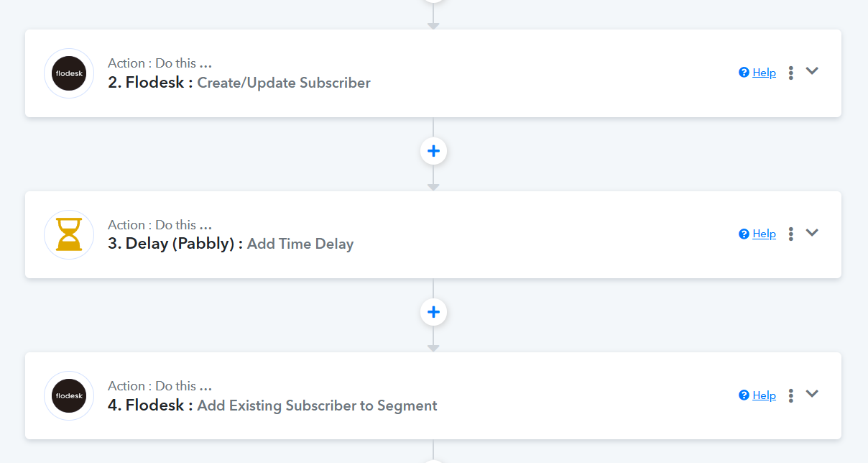Click 'Add Existing Subscriber to Segment' action text
This screenshot has width=868, height=463.
coord(317,405)
